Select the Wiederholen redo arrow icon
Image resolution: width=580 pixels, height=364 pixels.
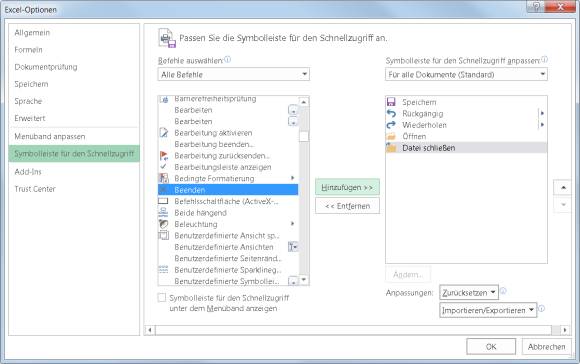(x=391, y=125)
